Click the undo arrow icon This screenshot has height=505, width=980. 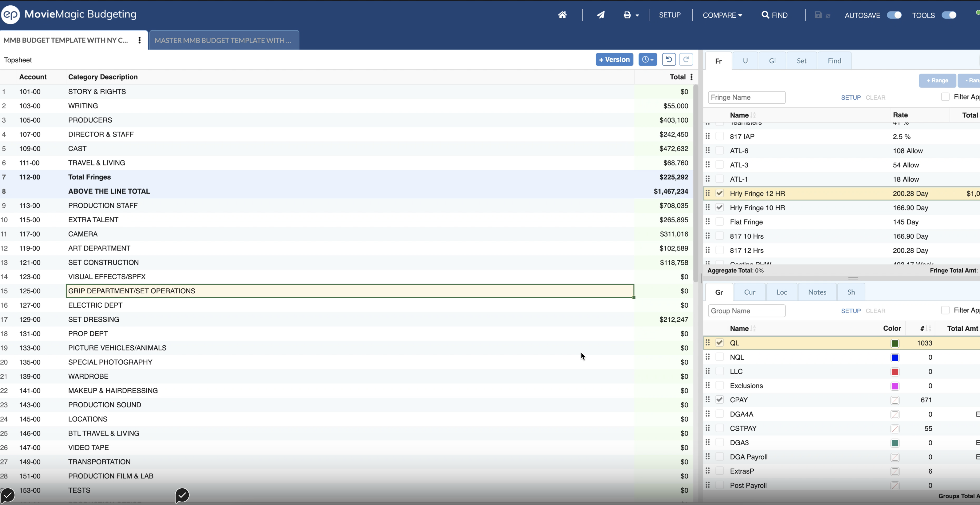[669, 59]
